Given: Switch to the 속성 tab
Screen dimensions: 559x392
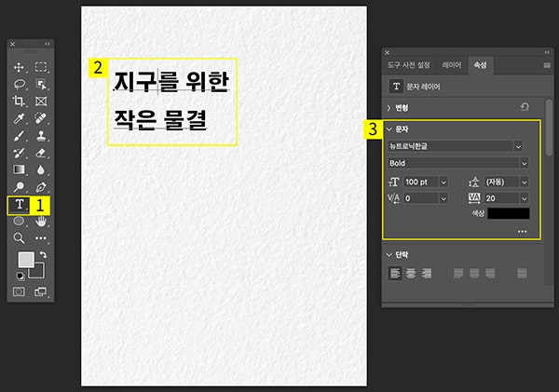Looking at the screenshot, I should pos(480,65).
